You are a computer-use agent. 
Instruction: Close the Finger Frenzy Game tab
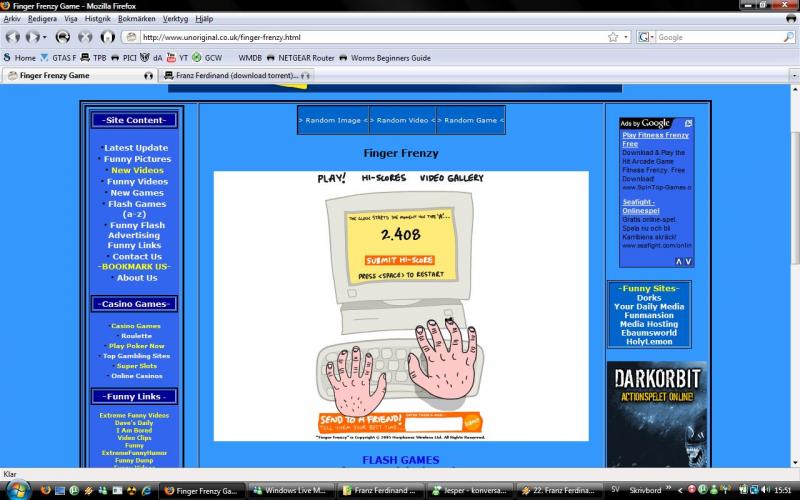(148, 76)
